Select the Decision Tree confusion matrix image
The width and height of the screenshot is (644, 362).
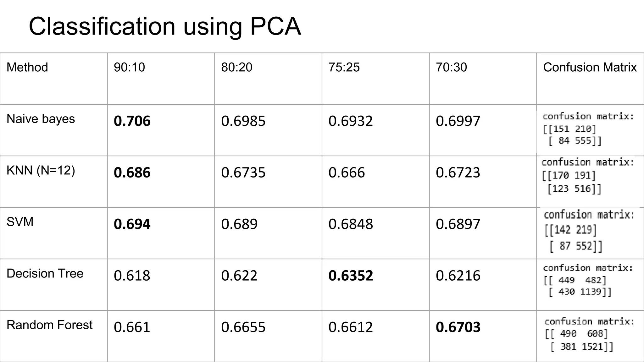coord(587,280)
